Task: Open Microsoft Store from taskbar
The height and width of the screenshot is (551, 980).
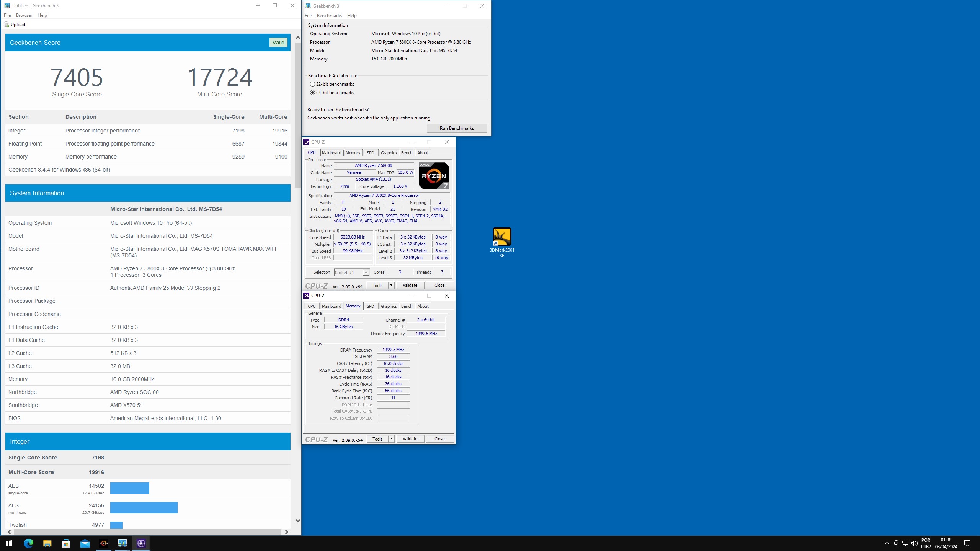Action: point(66,543)
